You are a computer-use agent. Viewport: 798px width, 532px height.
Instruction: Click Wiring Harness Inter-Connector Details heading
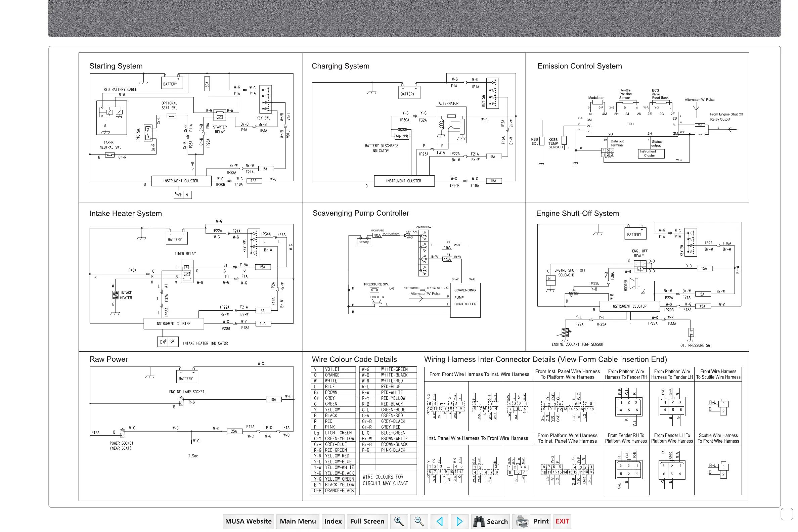[x=545, y=359]
